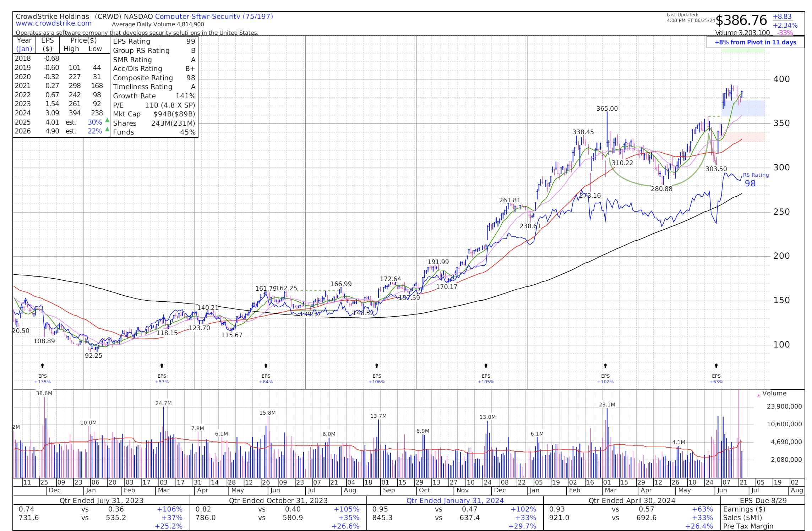Click the '+8% from Pivot in 11 days' box
Screen dimensions: 812x531
(x=755, y=43)
